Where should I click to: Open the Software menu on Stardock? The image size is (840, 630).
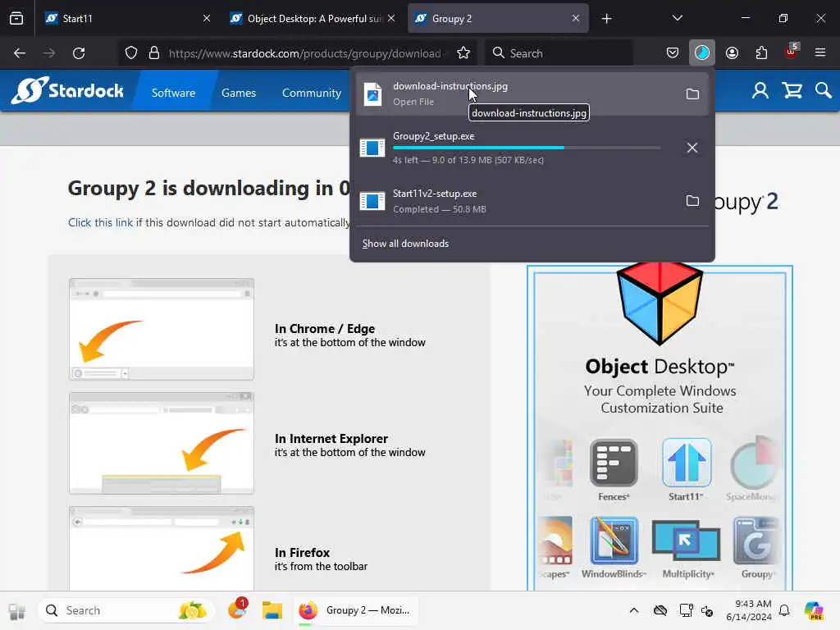173,93
